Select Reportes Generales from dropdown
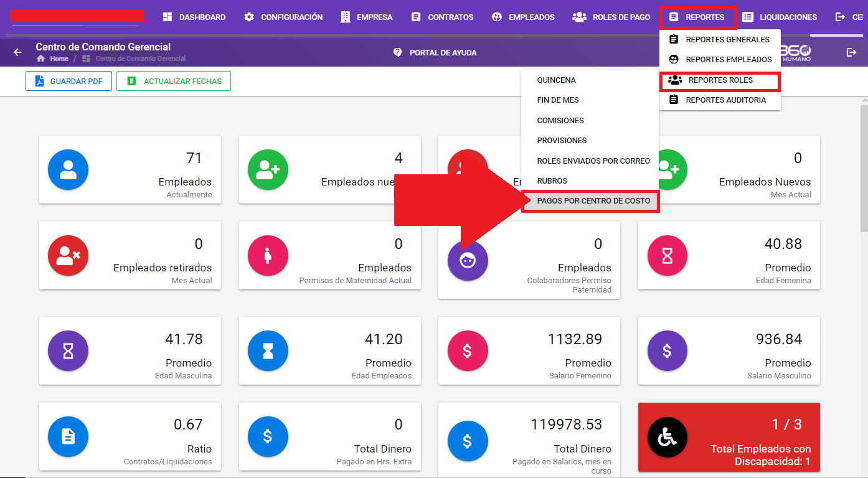The image size is (868, 478). (720, 39)
